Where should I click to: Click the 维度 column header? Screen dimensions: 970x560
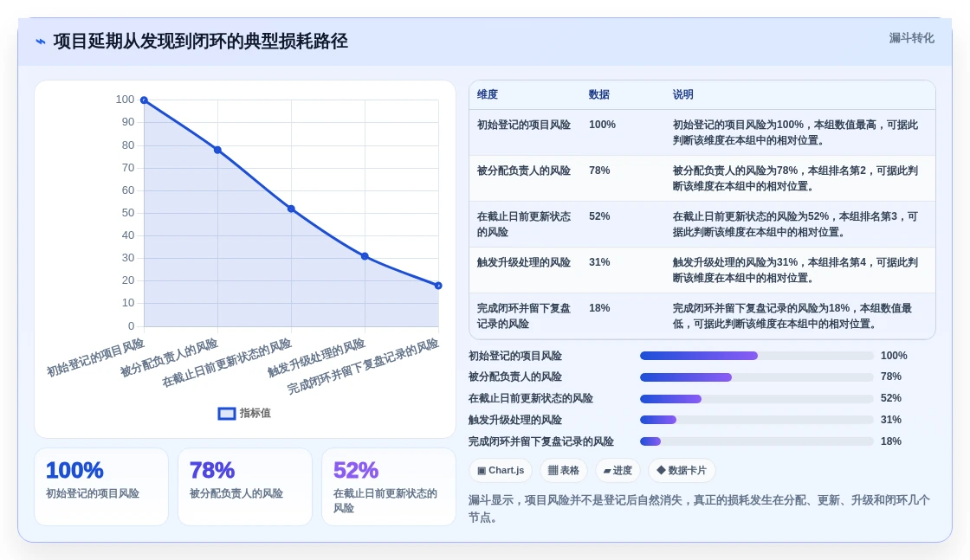click(488, 94)
